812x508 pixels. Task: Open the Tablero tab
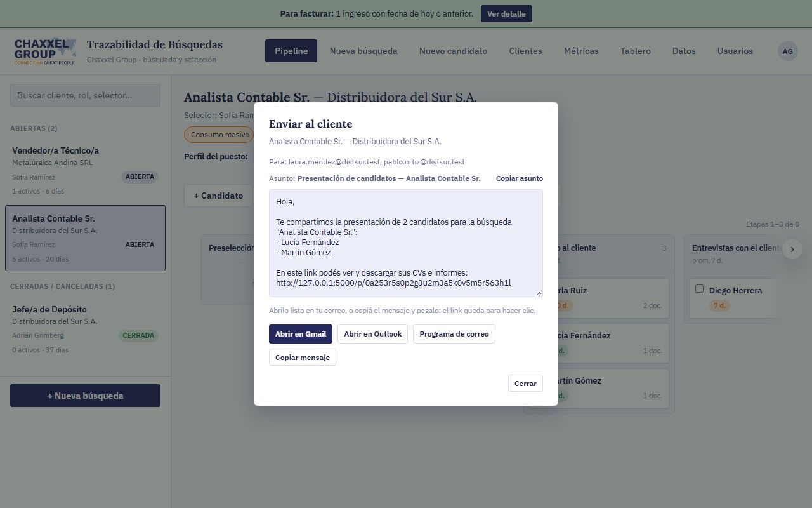point(635,51)
